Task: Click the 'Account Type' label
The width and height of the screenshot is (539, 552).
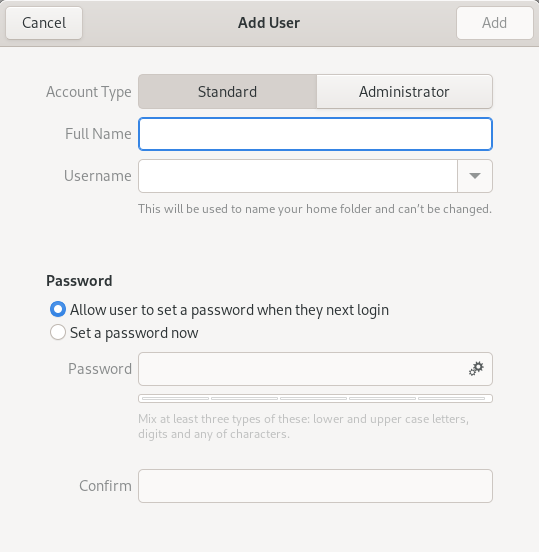Action: tap(89, 92)
